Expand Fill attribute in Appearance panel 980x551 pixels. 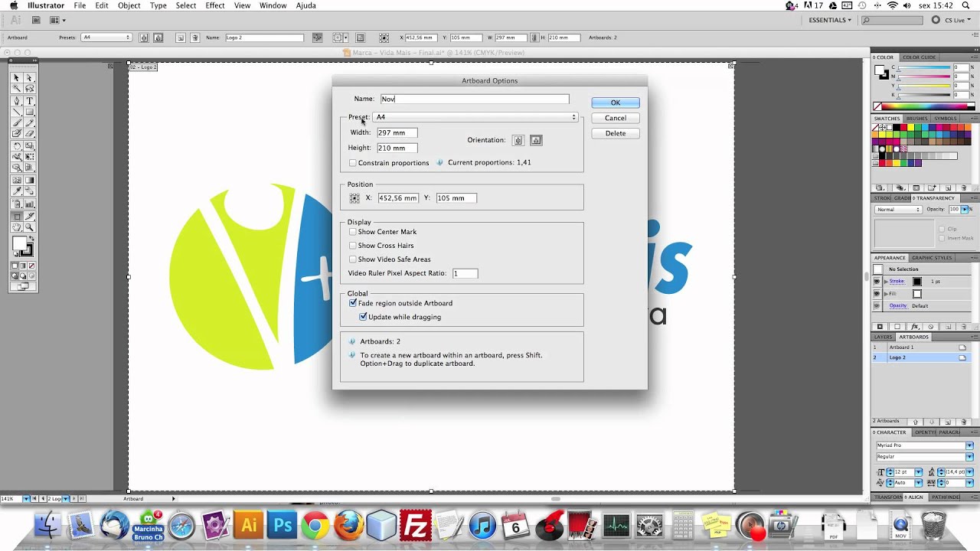[x=886, y=294]
